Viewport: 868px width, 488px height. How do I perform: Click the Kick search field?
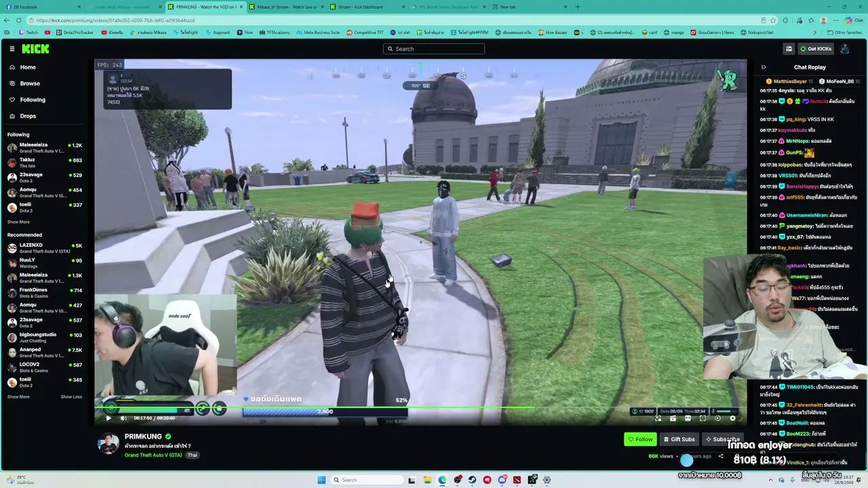pyautogui.click(x=434, y=49)
